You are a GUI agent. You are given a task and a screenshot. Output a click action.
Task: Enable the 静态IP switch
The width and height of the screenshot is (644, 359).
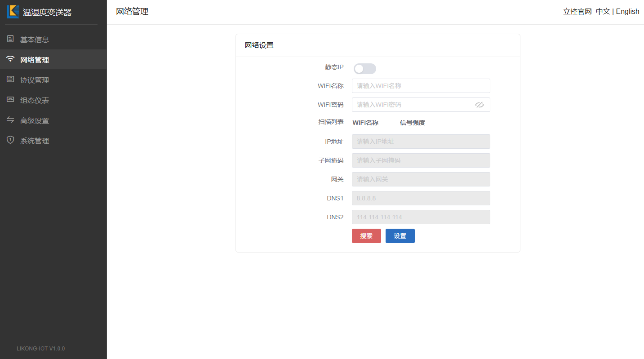pyautogui.click(x=364, y=69)
